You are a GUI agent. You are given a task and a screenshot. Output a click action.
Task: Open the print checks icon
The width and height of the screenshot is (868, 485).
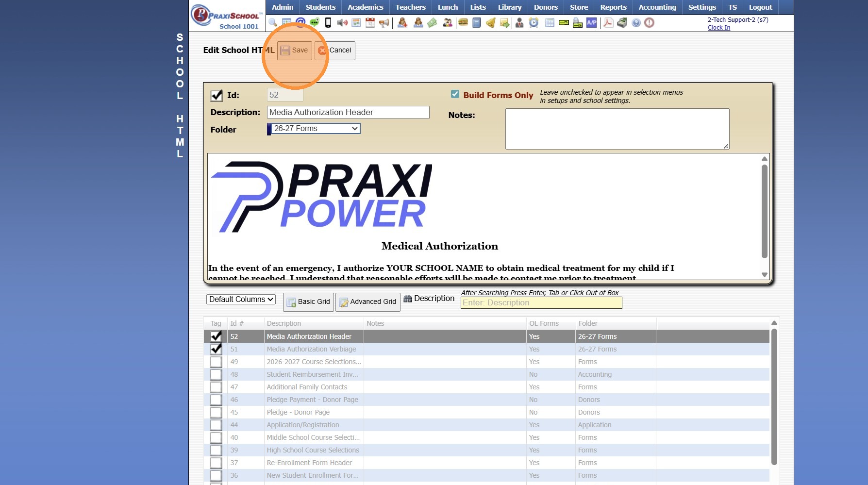(x=578, y=23)
